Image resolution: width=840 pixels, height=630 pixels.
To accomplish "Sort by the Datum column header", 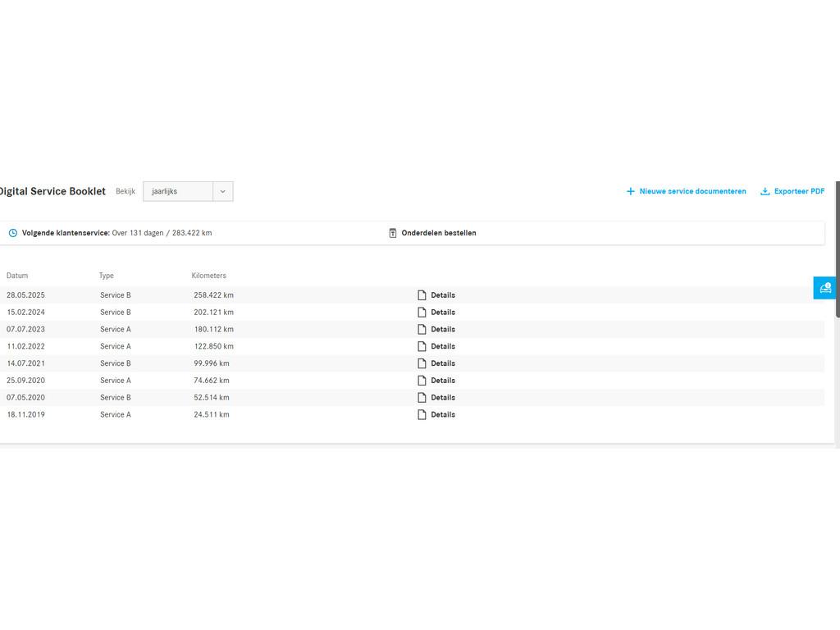I will [x=17, y=276].
